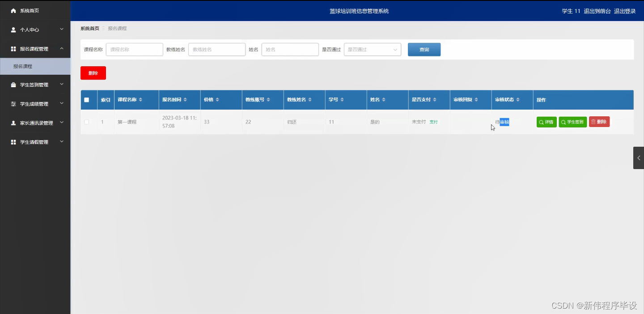Click the home icon beside 系统首页
644x314 pixels.
pos(13,10)
